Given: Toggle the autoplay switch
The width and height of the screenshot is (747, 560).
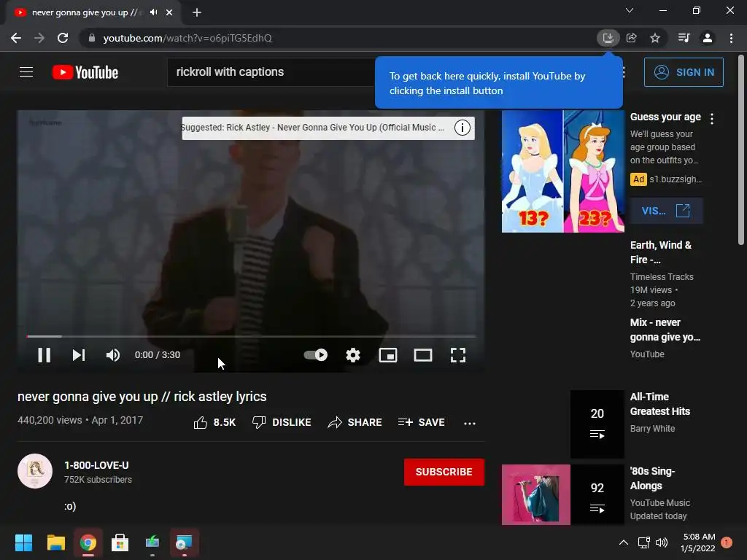Looking at the screenshot, I should click(x=316, y=355).
